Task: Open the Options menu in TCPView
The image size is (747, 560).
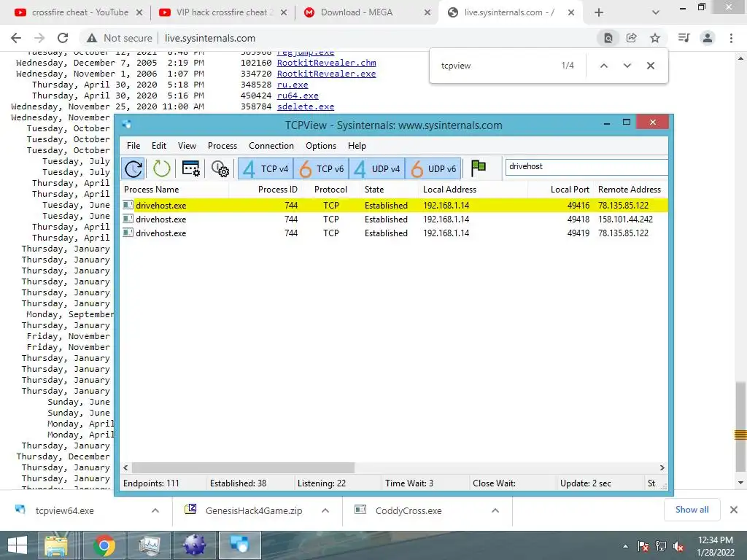Action: (321, 146)
